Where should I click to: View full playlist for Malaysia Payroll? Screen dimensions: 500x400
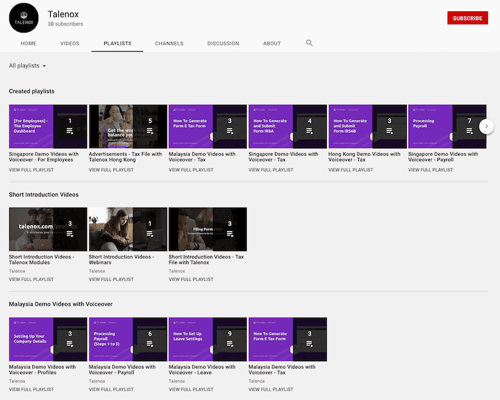point(111,389)
